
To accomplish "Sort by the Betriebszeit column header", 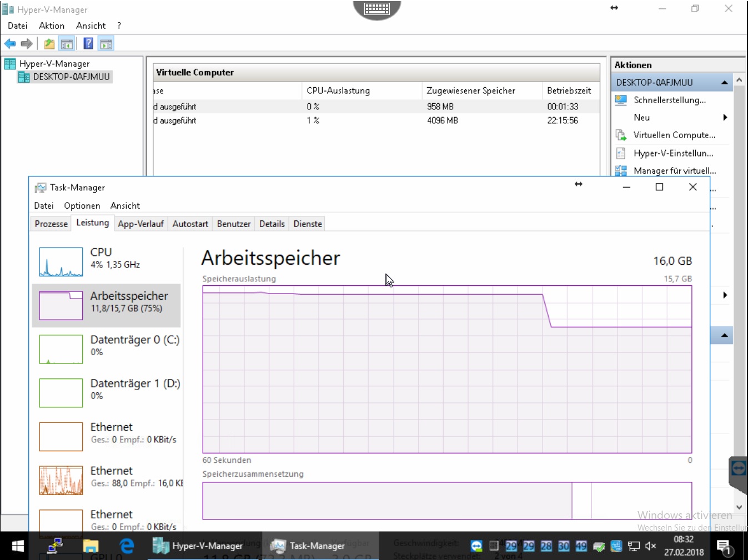I will [x=570, y=90].
